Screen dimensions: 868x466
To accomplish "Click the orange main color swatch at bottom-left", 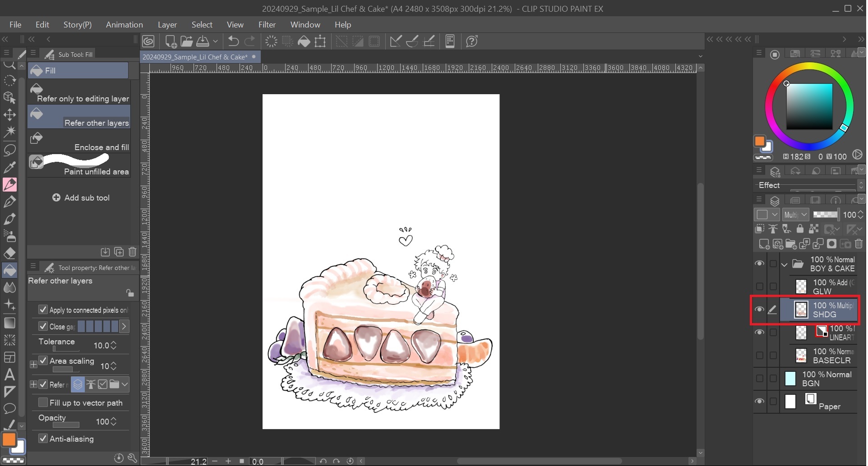I will 9,439.
